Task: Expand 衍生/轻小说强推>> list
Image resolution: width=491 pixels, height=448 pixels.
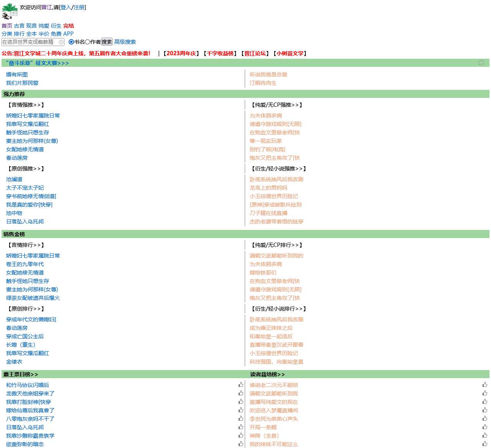Action: (x=278, y=169)
